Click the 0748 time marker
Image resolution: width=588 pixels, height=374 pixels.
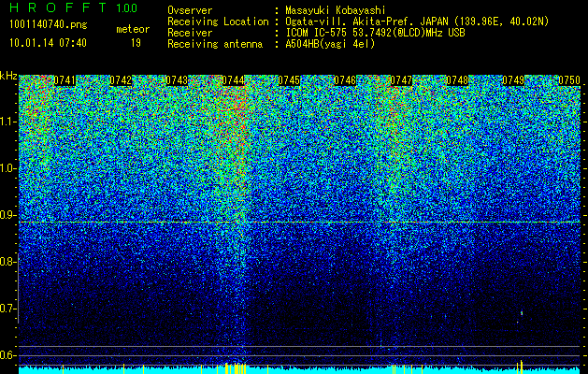pos(457,80)
